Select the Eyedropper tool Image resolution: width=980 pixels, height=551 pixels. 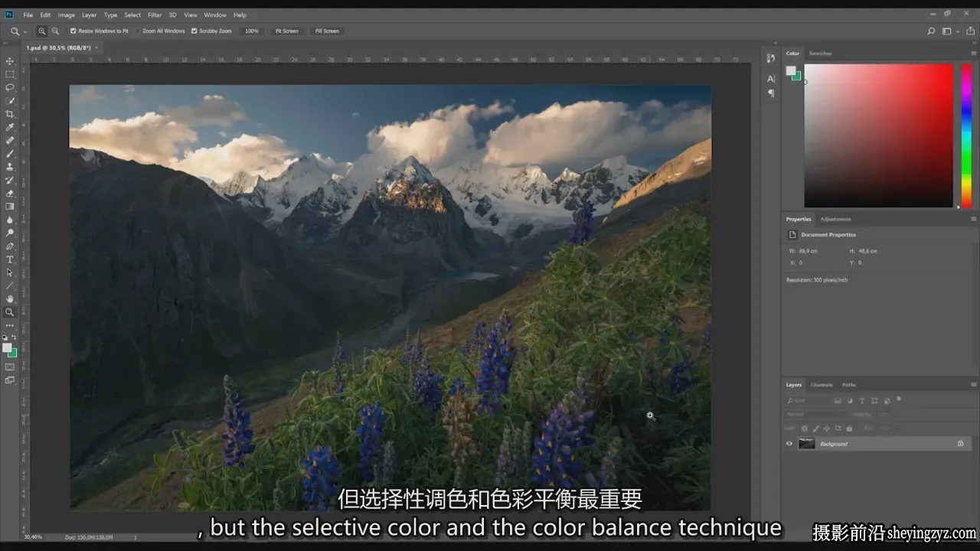tap(10, 127)
